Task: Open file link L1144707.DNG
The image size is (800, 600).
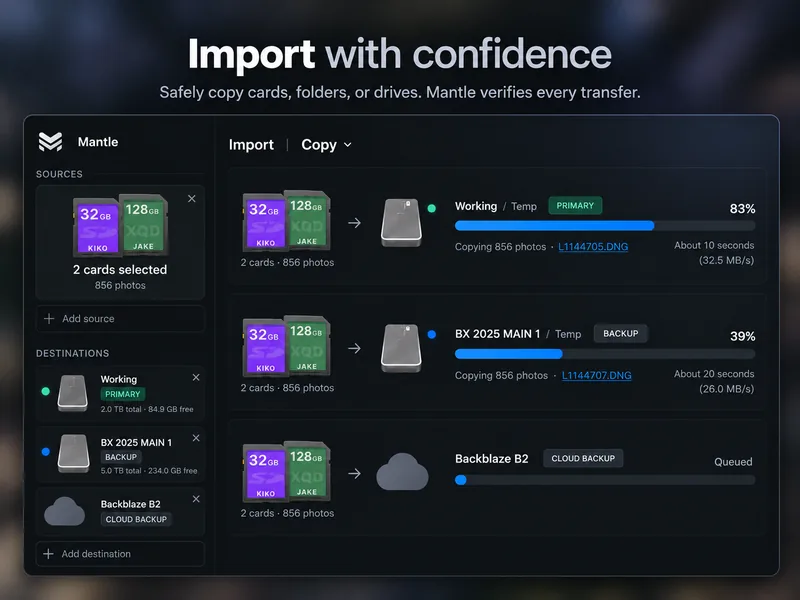Action: [596, 376]
